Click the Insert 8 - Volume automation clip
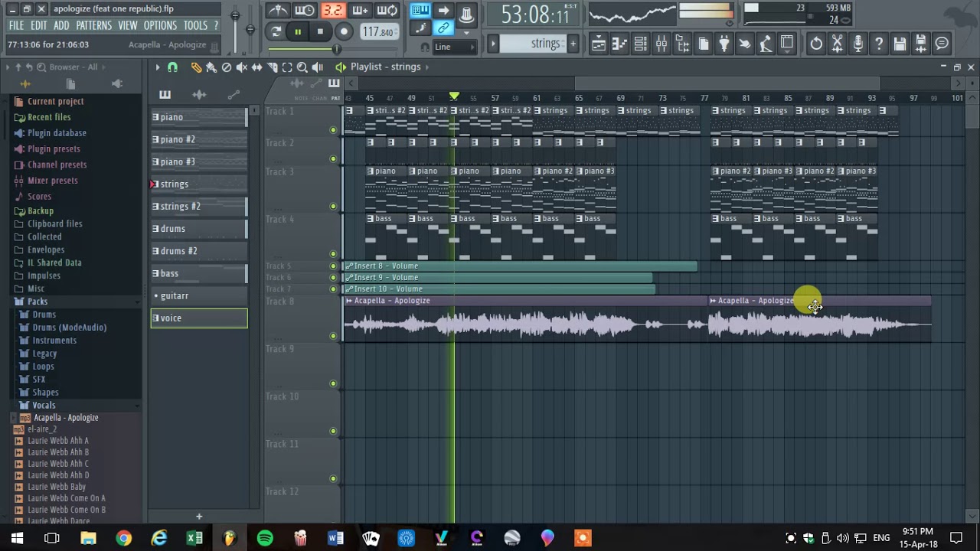The width and height of the screenshot is (980, 551). coord(521,266)
